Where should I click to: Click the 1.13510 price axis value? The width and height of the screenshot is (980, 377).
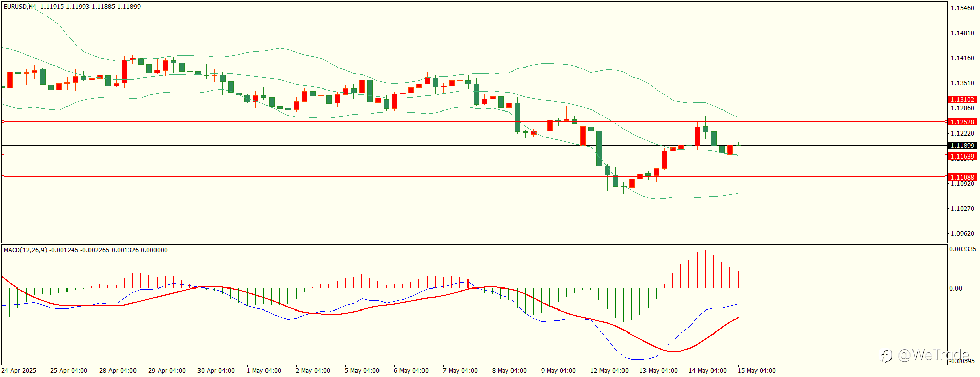coord(962,83)
